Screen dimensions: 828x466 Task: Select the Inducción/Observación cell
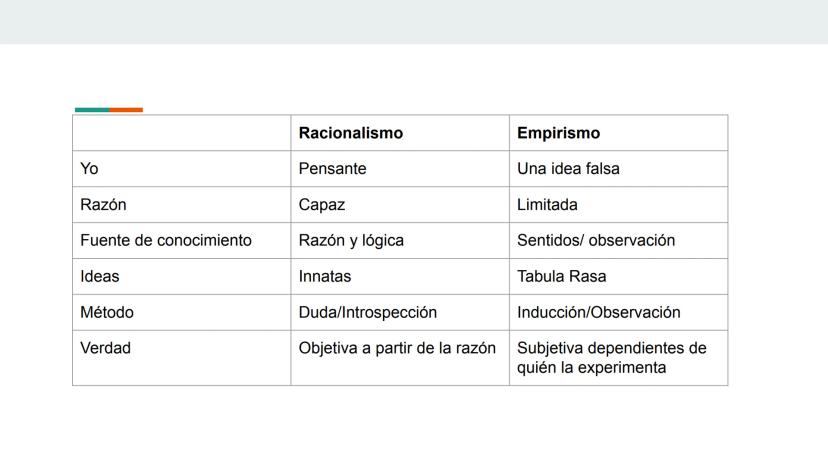[x=599, y=313]
